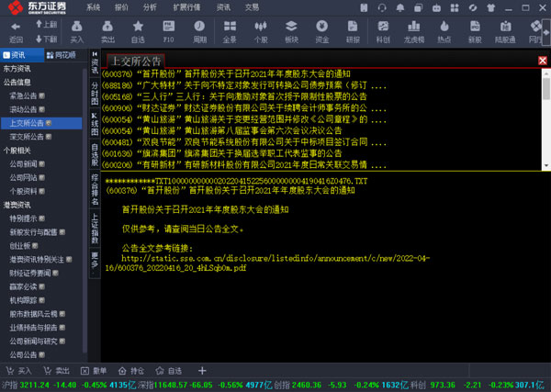The height and width of the screenshot is (392, 551).
Task: Select the 周期 period clock icon
Action: 199,27
